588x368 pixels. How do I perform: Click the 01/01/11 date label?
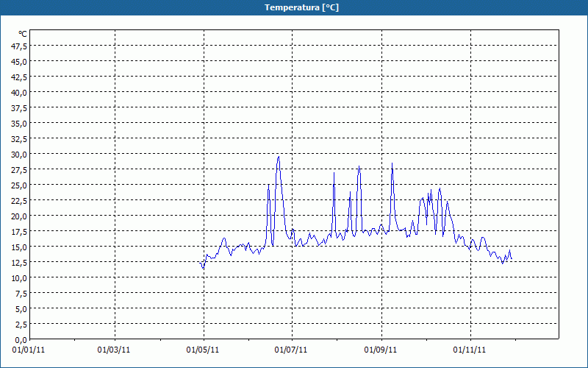tap(29, 350)
